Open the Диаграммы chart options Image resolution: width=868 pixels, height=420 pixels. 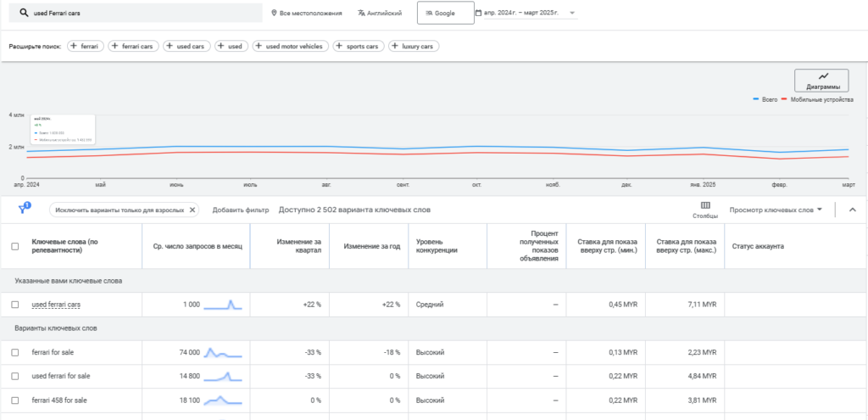821,81
